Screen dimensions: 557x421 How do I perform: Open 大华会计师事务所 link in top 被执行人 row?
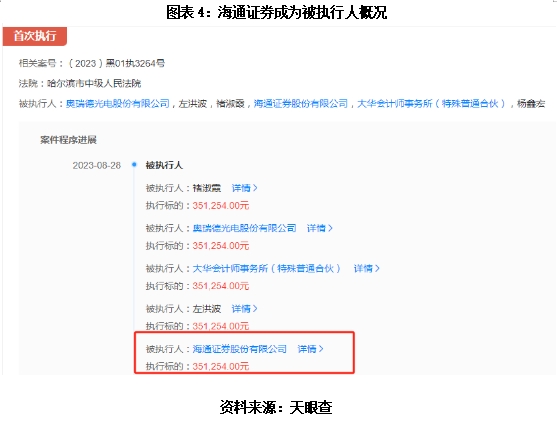tap(431, 104)
